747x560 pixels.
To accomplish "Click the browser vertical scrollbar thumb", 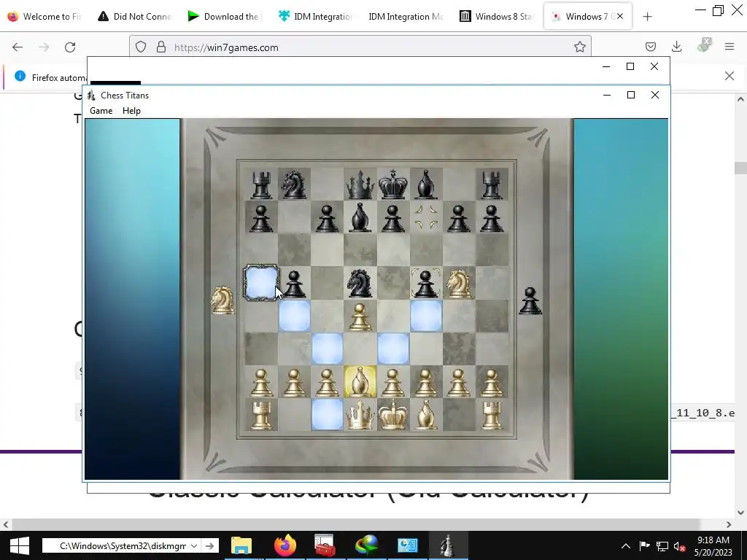I will click(740, 168).
